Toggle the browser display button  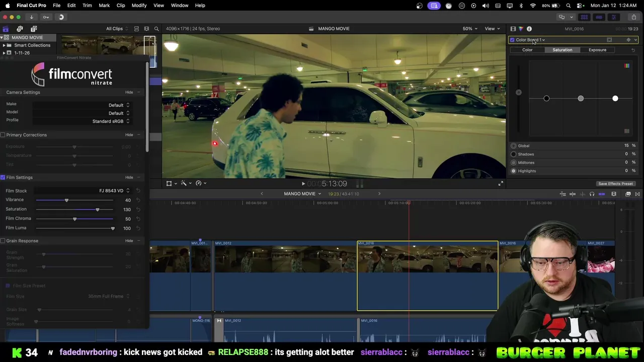point(584,17)
